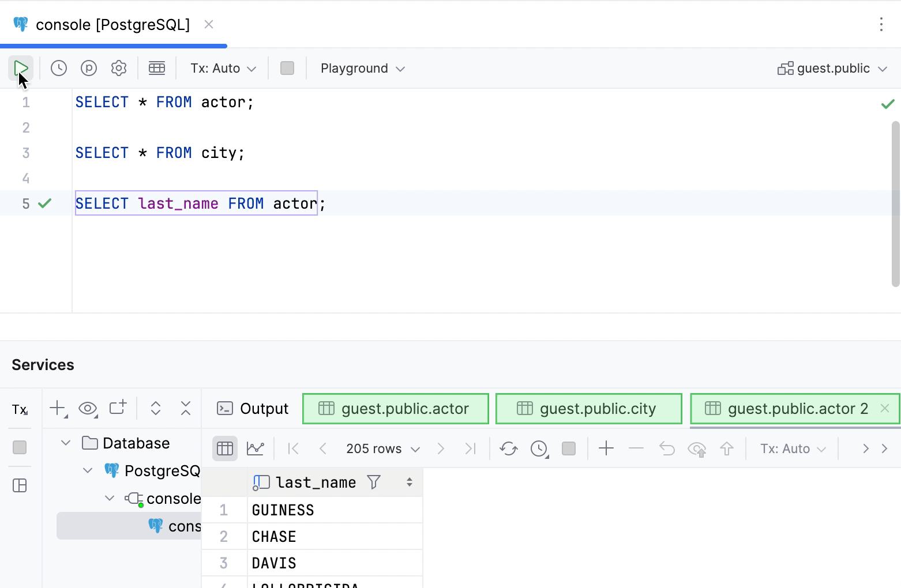Add a new data source with the plus icon
The image size is (901, 588).
tap(56, 408)
